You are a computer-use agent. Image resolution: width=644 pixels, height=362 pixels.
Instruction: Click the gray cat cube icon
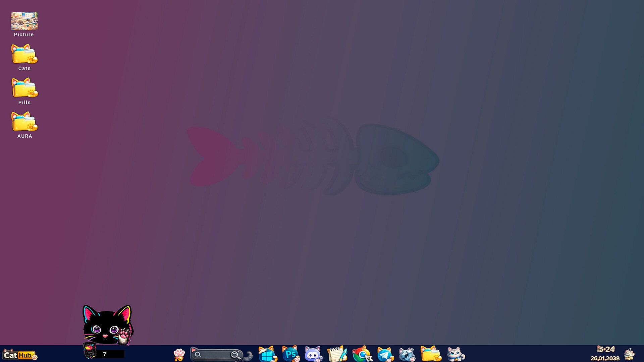(x=407, y=354)
